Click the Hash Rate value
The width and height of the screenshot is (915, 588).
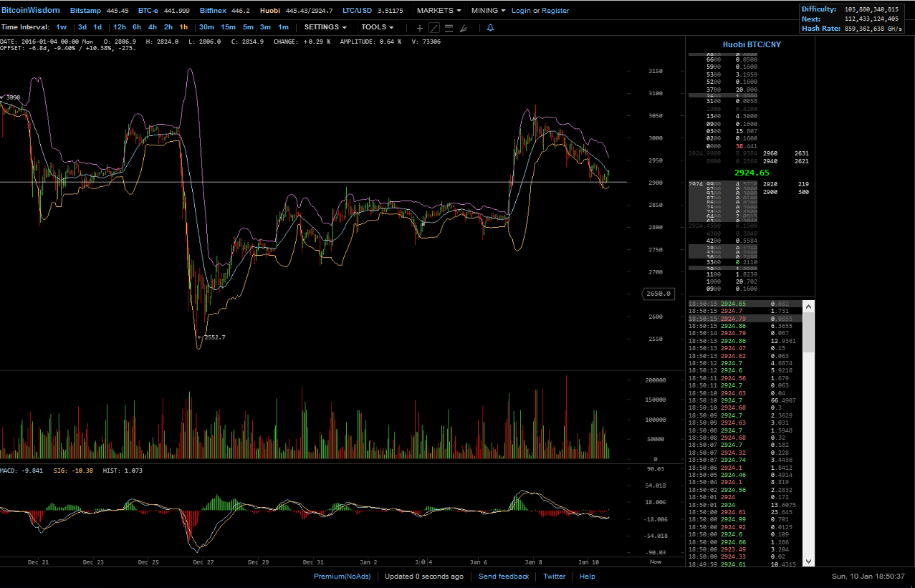click(873, 29)
